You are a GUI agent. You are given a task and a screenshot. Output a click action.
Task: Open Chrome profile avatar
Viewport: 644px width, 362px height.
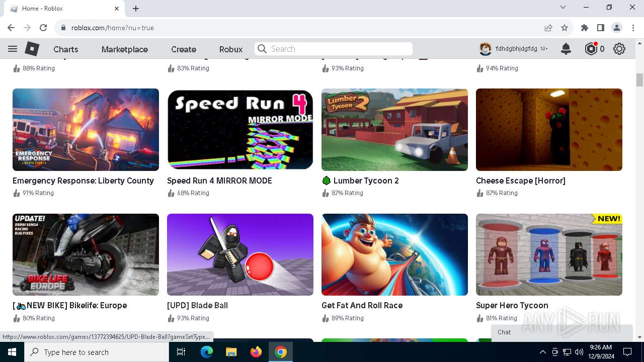click(617, 28)
